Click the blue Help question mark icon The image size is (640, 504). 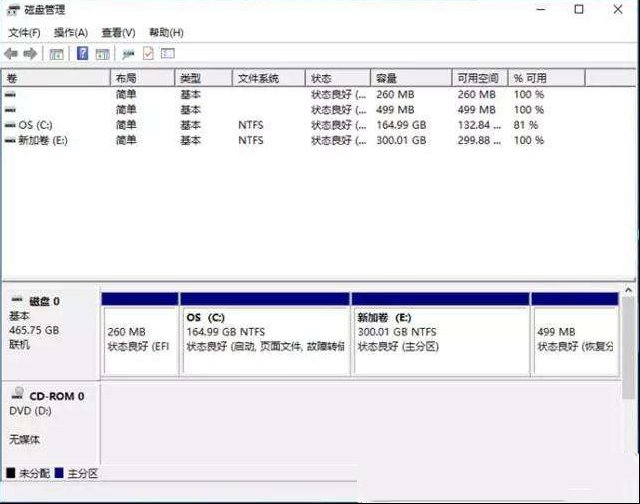[82, 53]
